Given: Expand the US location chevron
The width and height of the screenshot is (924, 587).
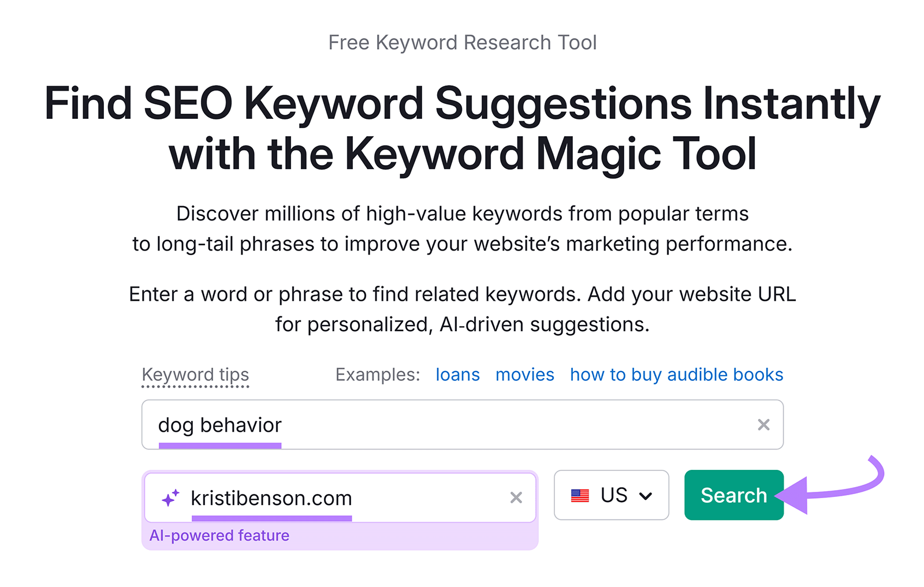Looking at the screenshot, I should [x=647, y=495].
